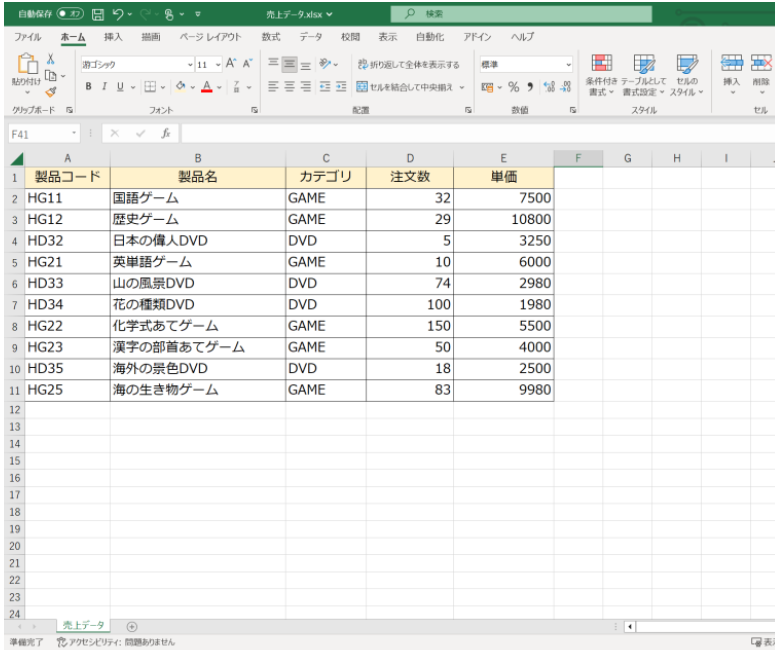Switch to the 数式 ribbon tab
This screenshot has height=655, width=782.
pos(270,37)
